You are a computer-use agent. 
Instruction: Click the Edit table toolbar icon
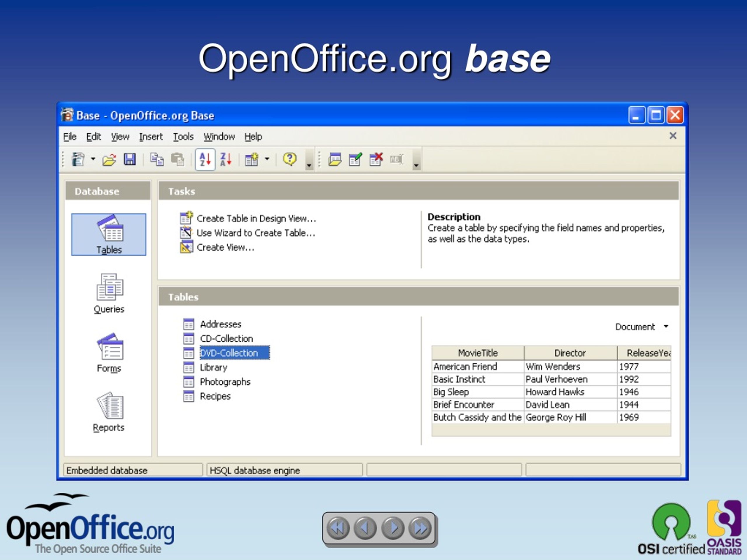pos(355,159)
